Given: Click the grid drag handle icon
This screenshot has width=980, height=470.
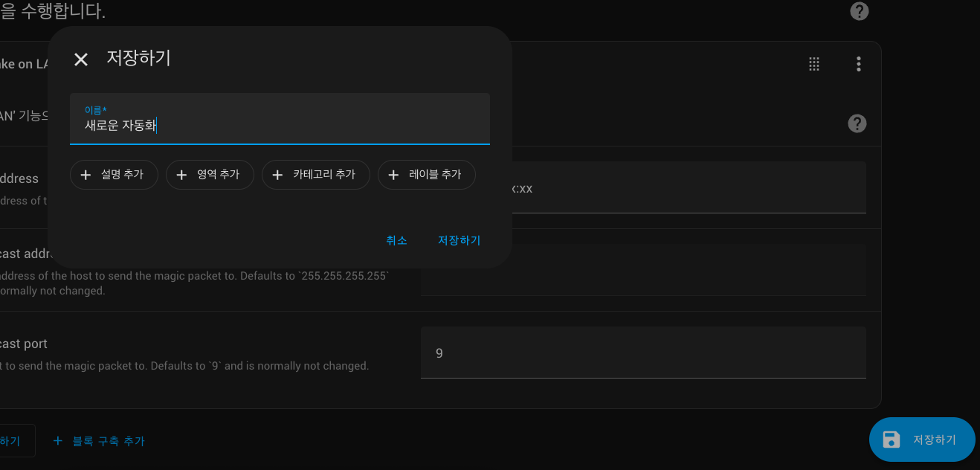Looking at the screenshot, I should (814, 64).
